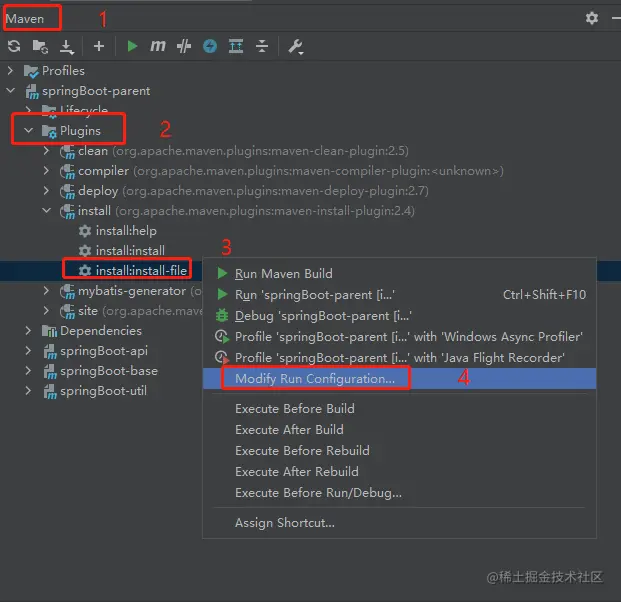The image size is (621, 602).
Task: Click the mybatis-generator plugin icon
Action: [67, 292]
